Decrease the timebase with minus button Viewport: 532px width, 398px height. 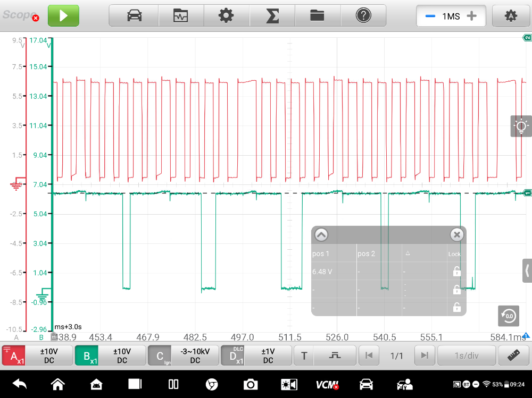click(x=430, y=16)
